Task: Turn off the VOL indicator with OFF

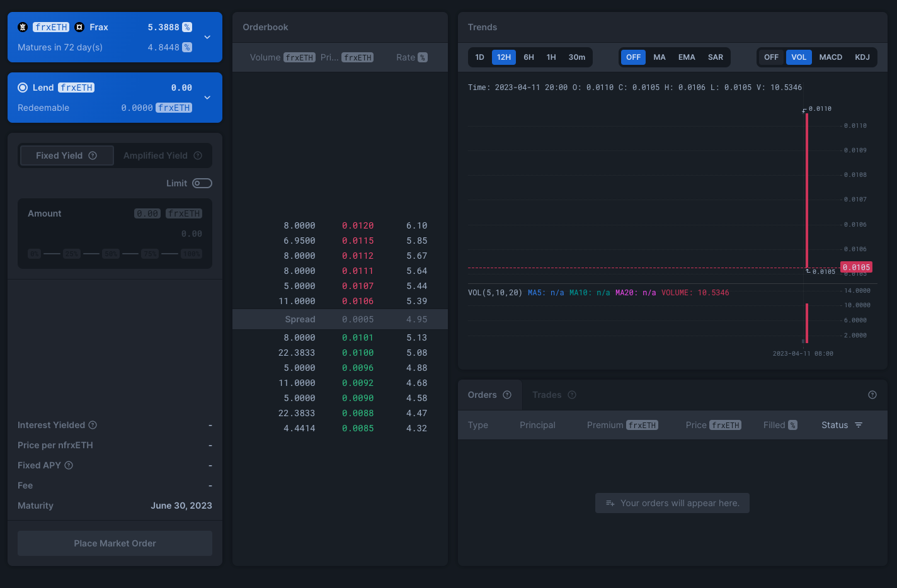Action: [771, 57]
